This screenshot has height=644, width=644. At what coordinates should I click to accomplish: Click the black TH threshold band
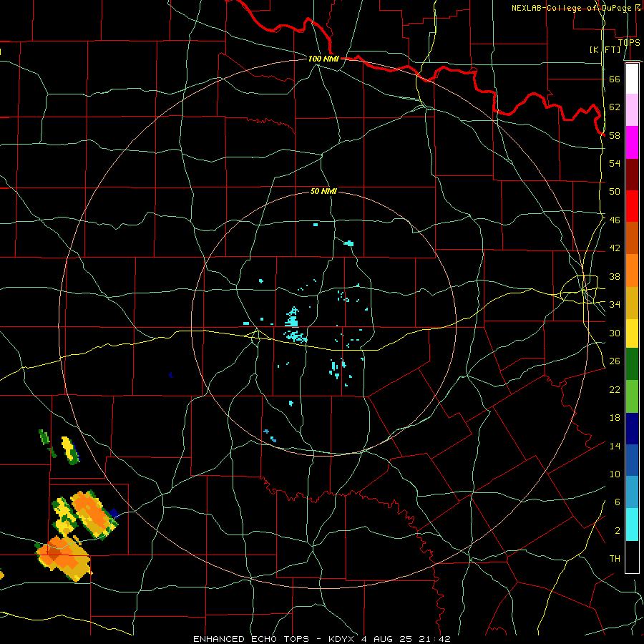(x=632, y=557)
